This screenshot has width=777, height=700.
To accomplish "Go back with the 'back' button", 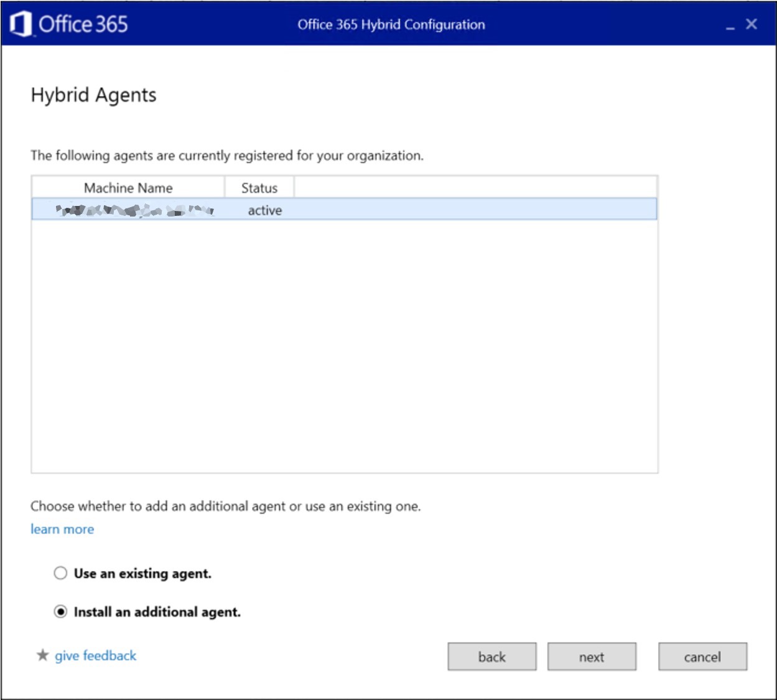I will tap(491, 656).
